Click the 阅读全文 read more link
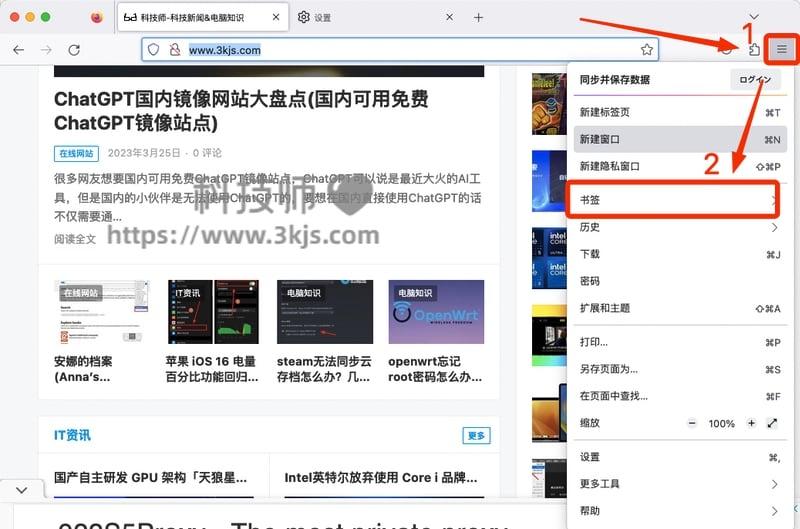This screenshot has height=529, width=800. tap(75, 239)
